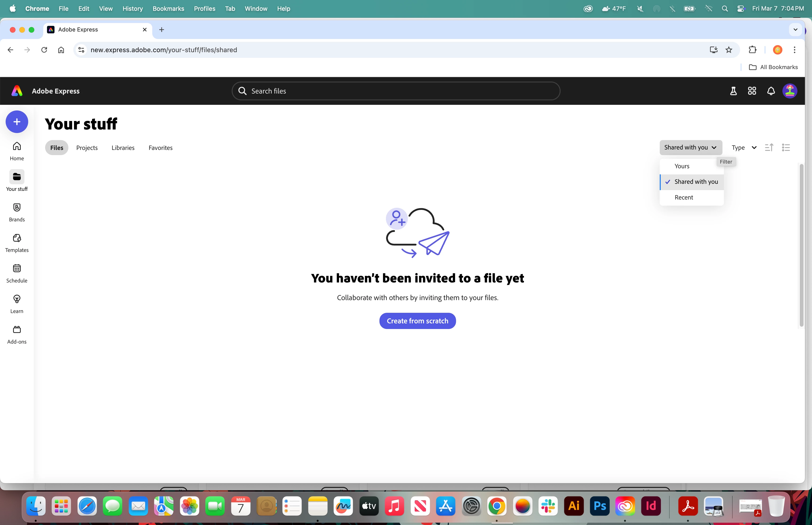Open the Brands sidebar section
The image size is (812, 525).
click(17, 212)
